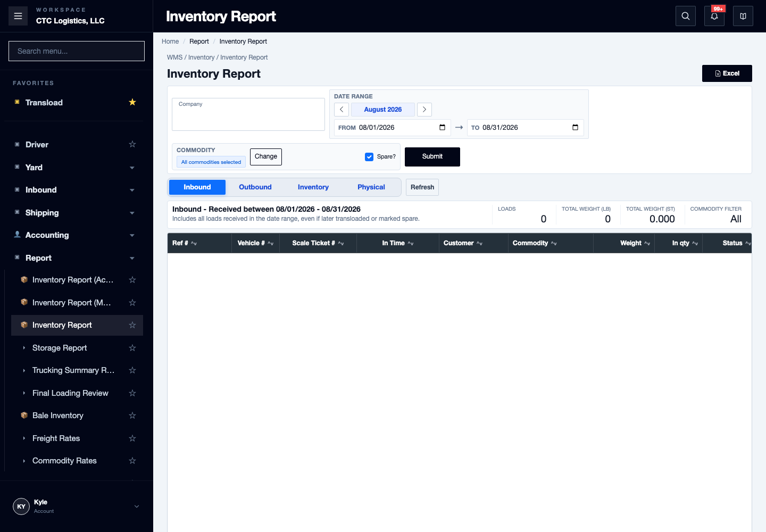Favorite the Trucking Summary R… entry
Viewport: 766px width, 532px height.
(132, 370)
